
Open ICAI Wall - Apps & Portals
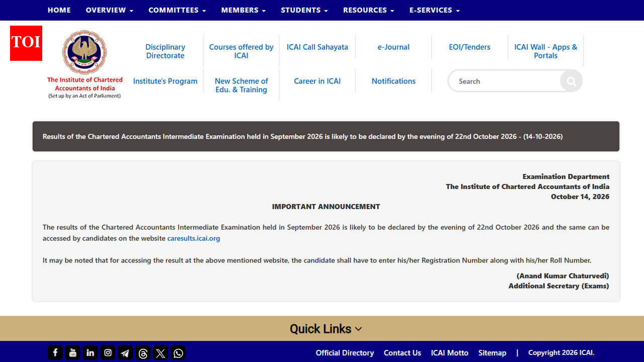[545, 51]
